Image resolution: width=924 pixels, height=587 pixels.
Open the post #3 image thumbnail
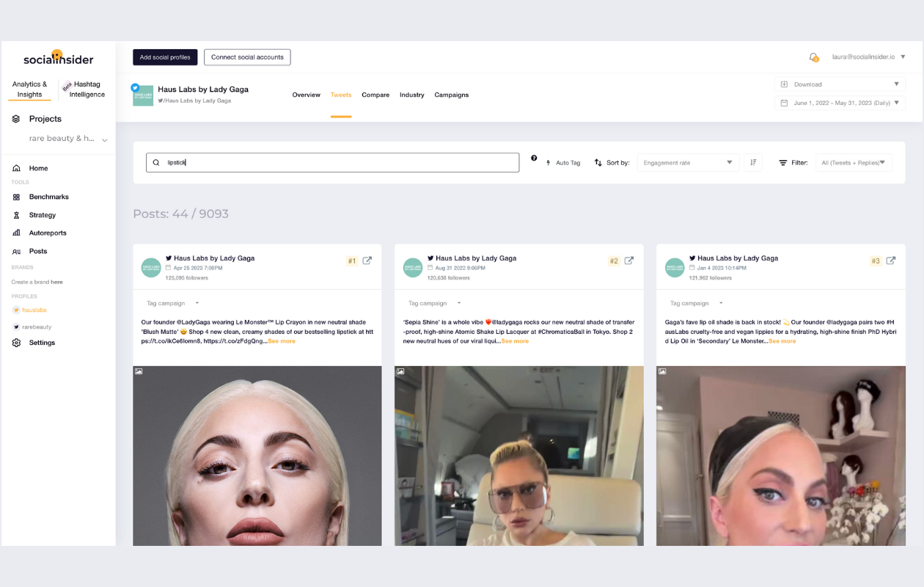coord(781,456)
